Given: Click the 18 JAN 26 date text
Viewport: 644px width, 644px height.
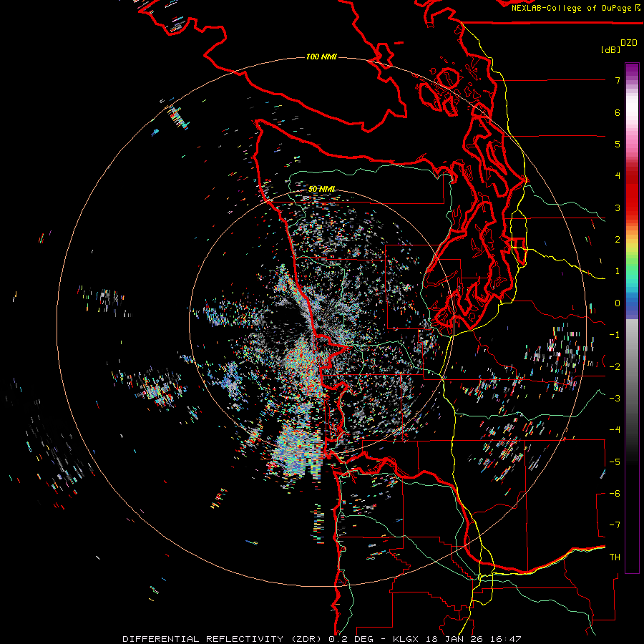Looking at the screenshot, I should coord(456,639).
